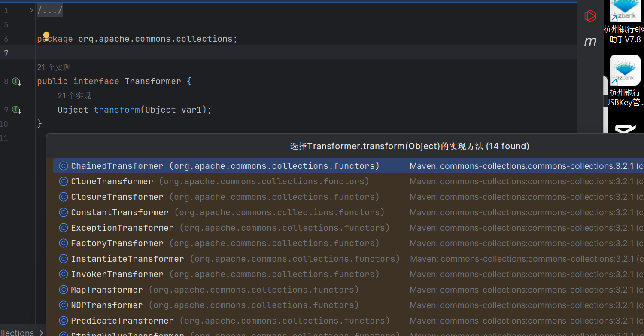
Task: Click the class icon beside PredicateTransformer
Action: [x=64, y=321]
